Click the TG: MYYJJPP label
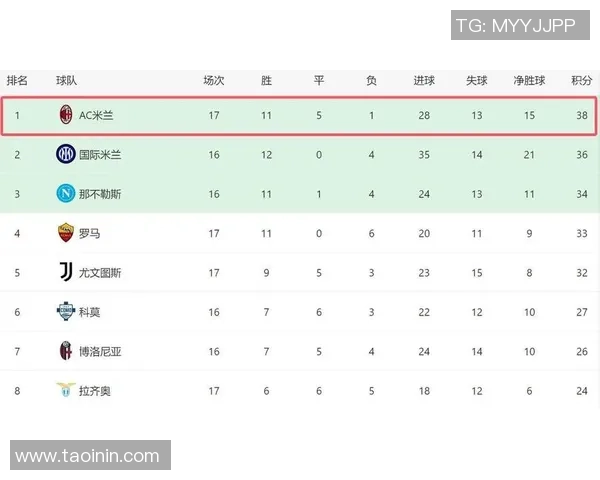This screenshot has width=600, height=480. coord(515,26)
